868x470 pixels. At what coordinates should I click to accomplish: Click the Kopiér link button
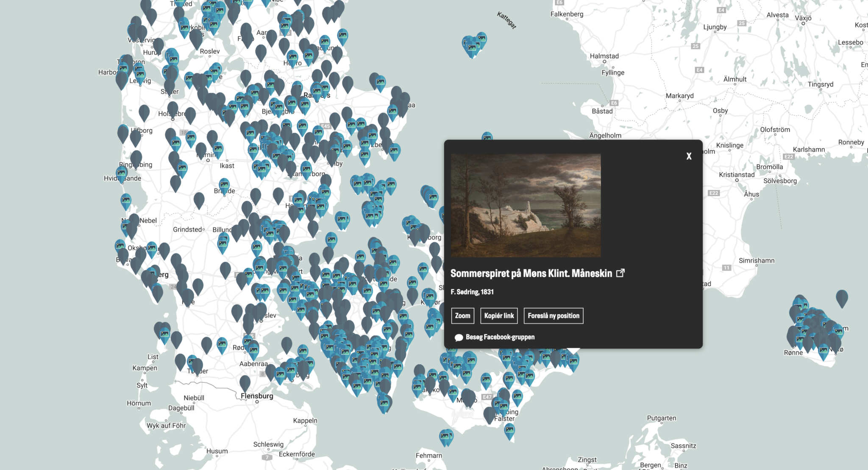pyautogui.click(x=499, y=315)
